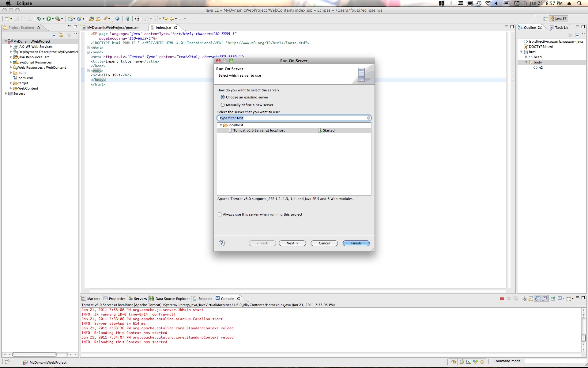The width and height of the screenshot is (588, 368).
Task: Check Always use this server checkbox
Action: 220,214
